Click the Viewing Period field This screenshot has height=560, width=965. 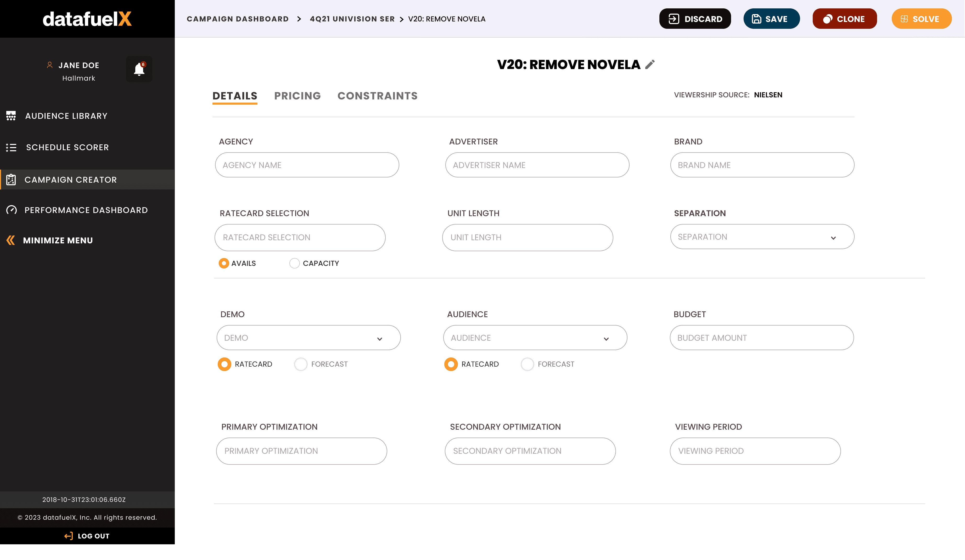point(755,451)
